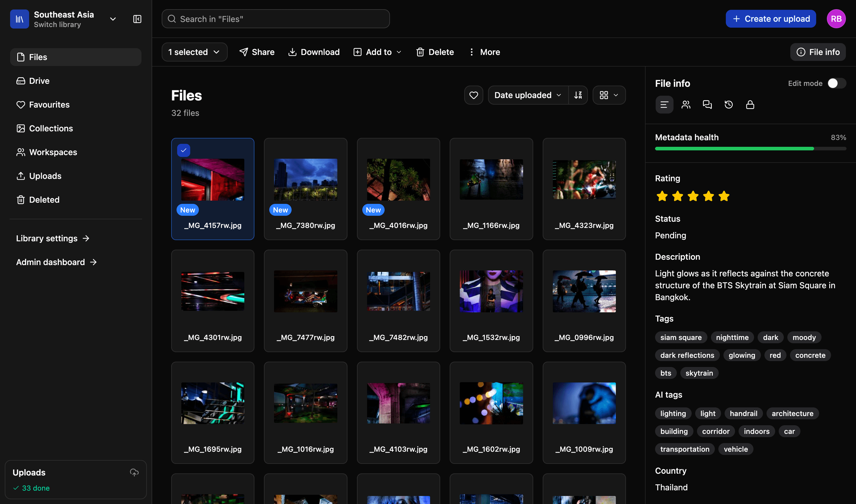This screenshot has height=504, width=856.
Task: Delete the selected file
Action: click(x=435, y=52)
